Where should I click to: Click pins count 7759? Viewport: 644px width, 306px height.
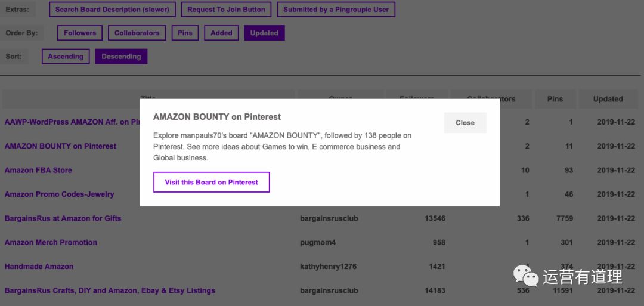564,218
